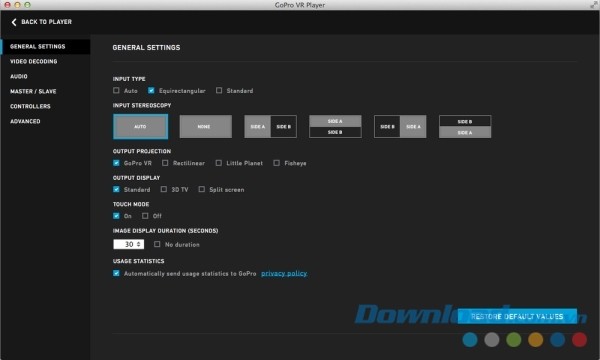Check the Little Planet output projection
Screen dimensions: 600x360
point(218,163)
